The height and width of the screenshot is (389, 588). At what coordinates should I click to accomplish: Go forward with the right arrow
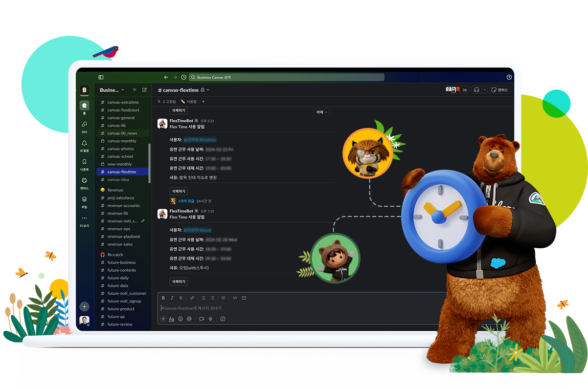[x=175, y=77]
